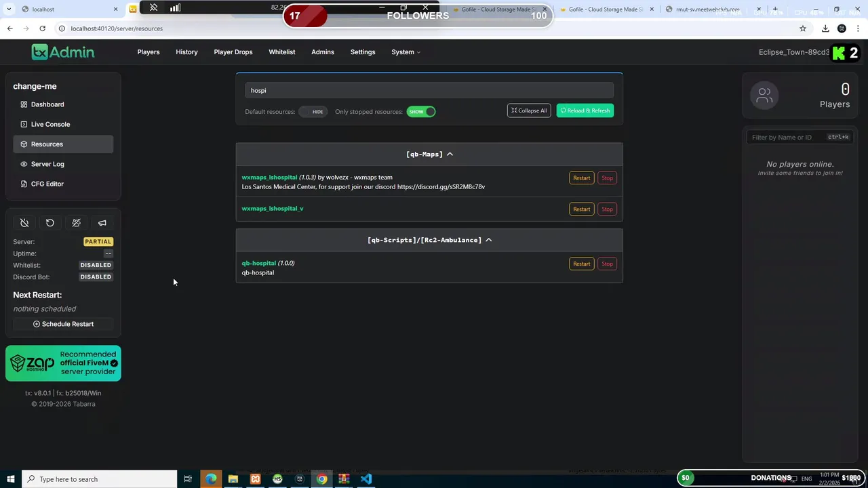The width and height of the screenshot is (868, 488).
Task: Stop the wxmaps_lshospital resource
Action: [607, 178]
